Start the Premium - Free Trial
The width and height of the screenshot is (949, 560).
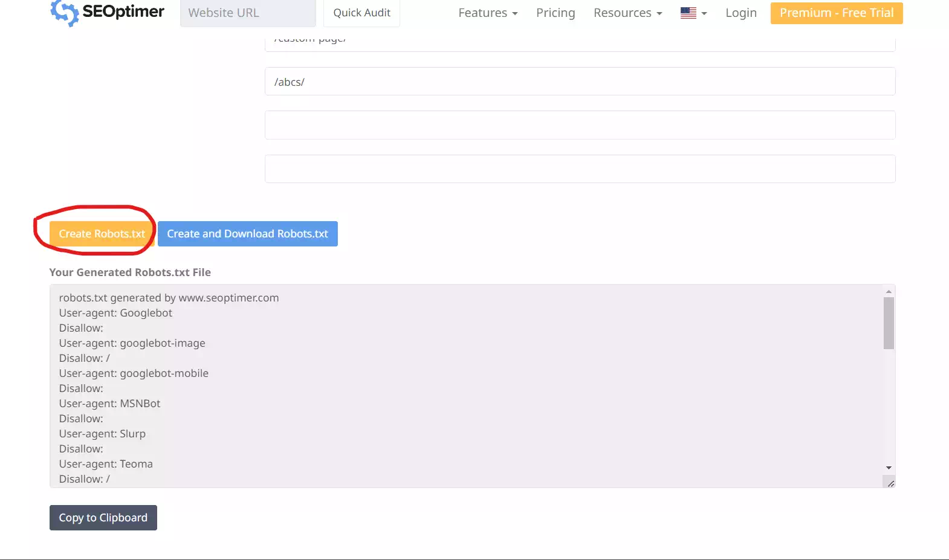click(837, 13)
